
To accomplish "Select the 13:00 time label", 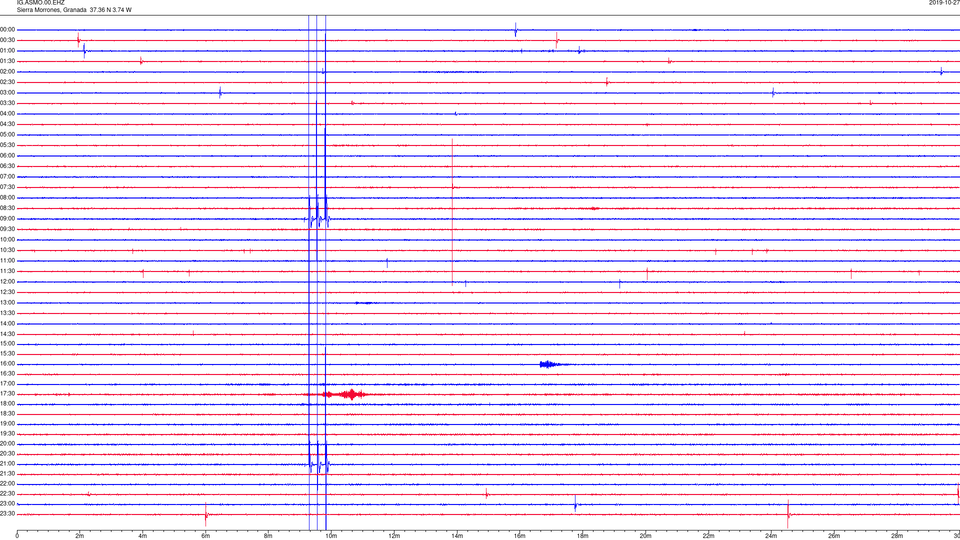I will pos(7,302).
